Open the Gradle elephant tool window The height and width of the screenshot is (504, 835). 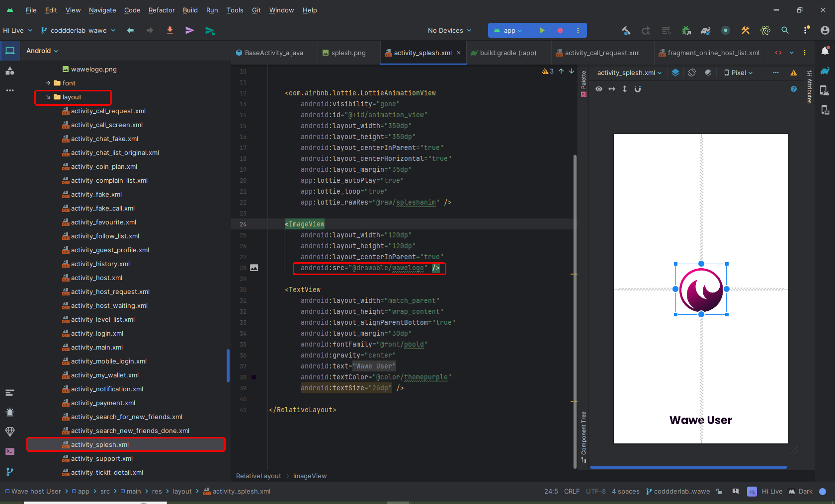click(x=825, y=71)
